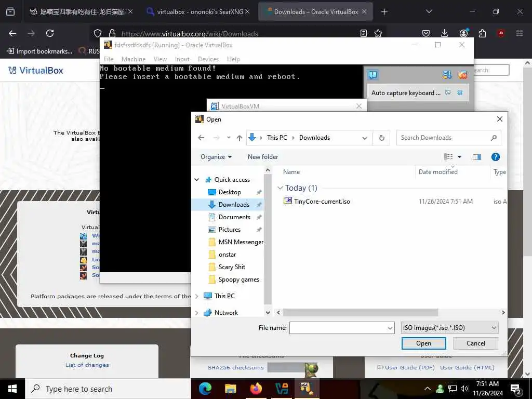
Task: Sort by Date modified column
Action: click(437, 171)
